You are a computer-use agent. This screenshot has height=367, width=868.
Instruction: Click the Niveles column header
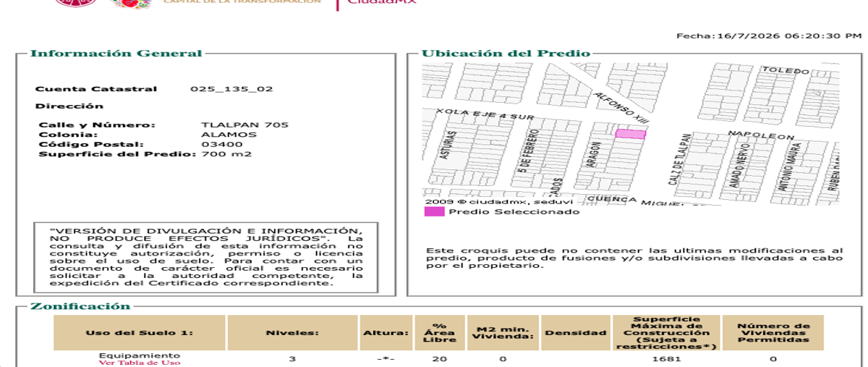point(292,333)
